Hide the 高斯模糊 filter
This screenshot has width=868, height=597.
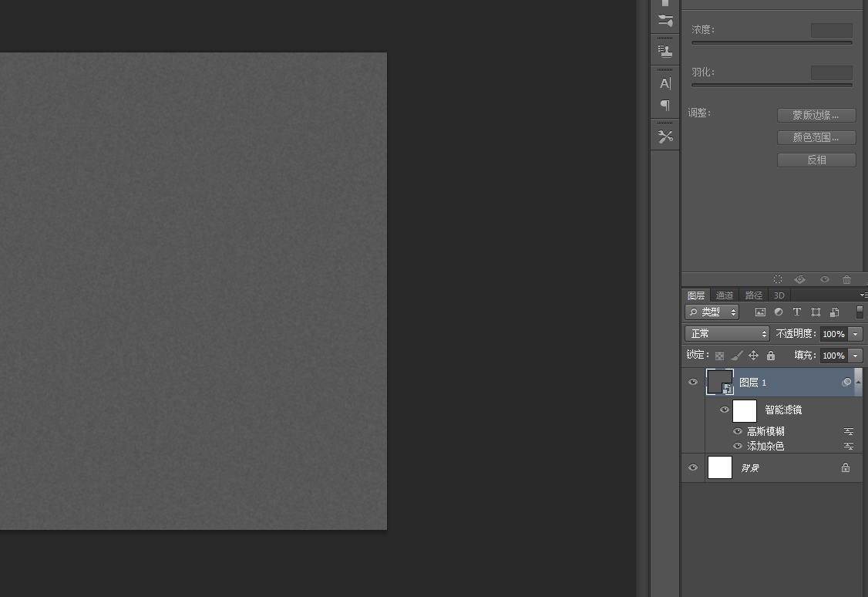coord(738,431)
